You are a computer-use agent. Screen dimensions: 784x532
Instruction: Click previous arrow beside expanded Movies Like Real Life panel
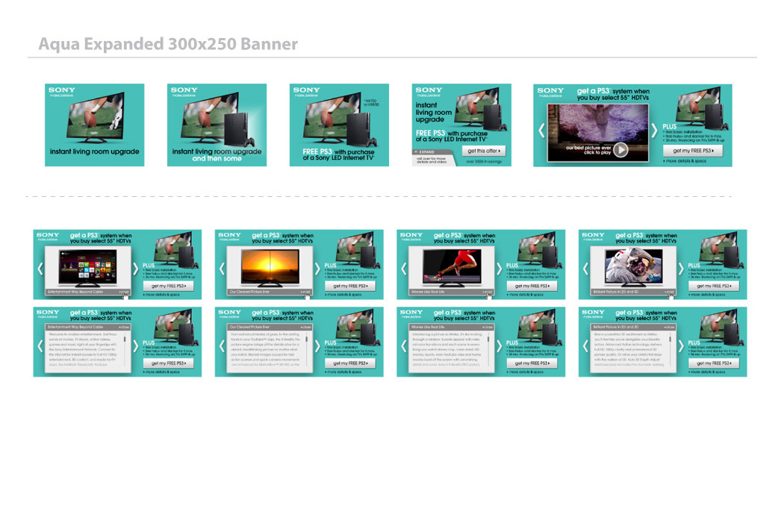point(403,345)
